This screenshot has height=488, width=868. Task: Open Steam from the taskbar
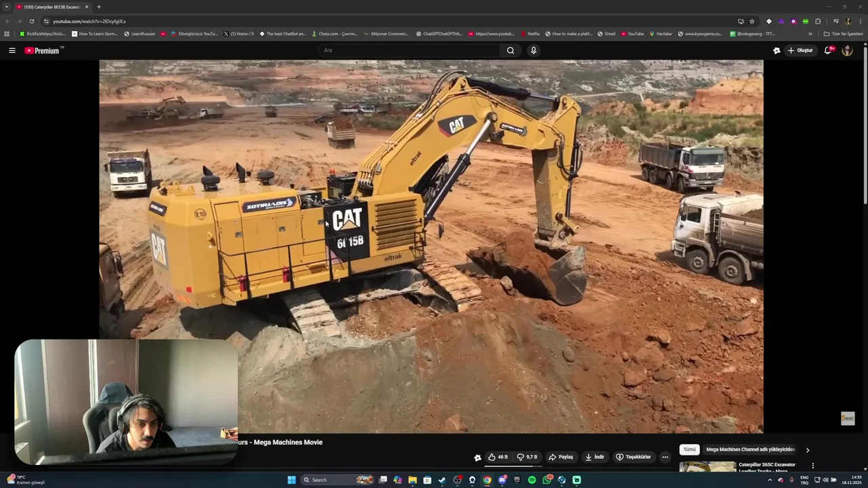click(x=442, y=480)
